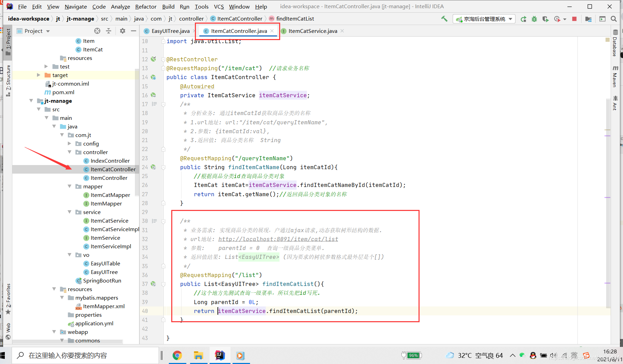The width and height of the screenshot is (623, 364).
Task: Click the jt-manage breadcrumb in the navigation bar
Action: [80, 18]
